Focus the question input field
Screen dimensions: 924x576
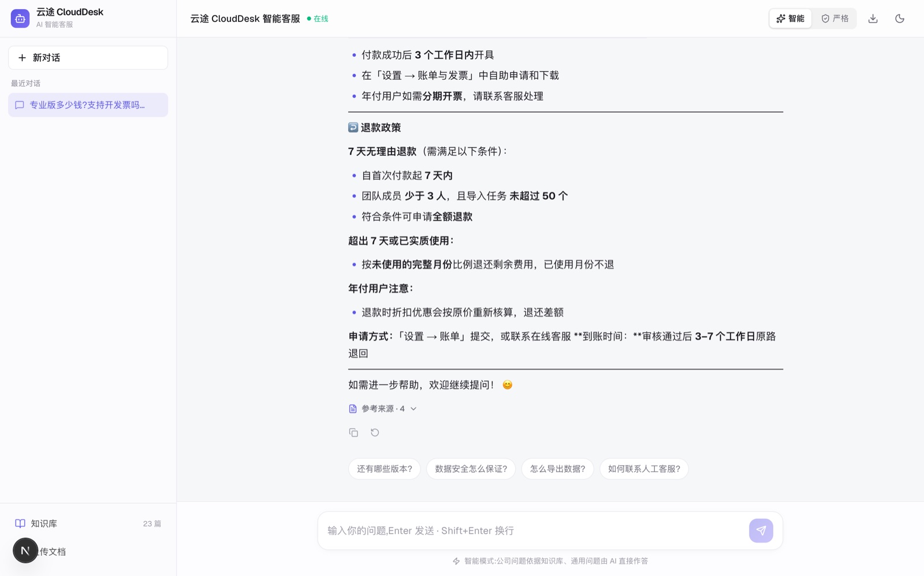click(534, 530)
